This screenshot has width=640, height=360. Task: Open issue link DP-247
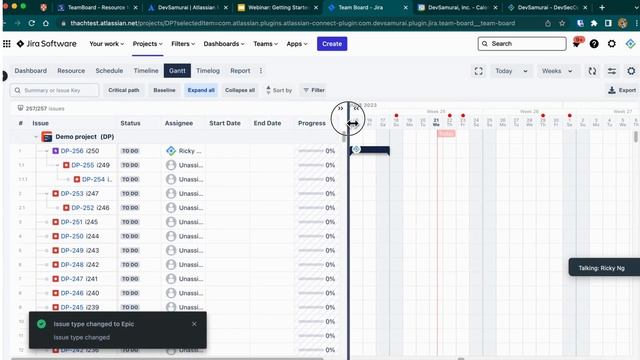pos(72,279)
